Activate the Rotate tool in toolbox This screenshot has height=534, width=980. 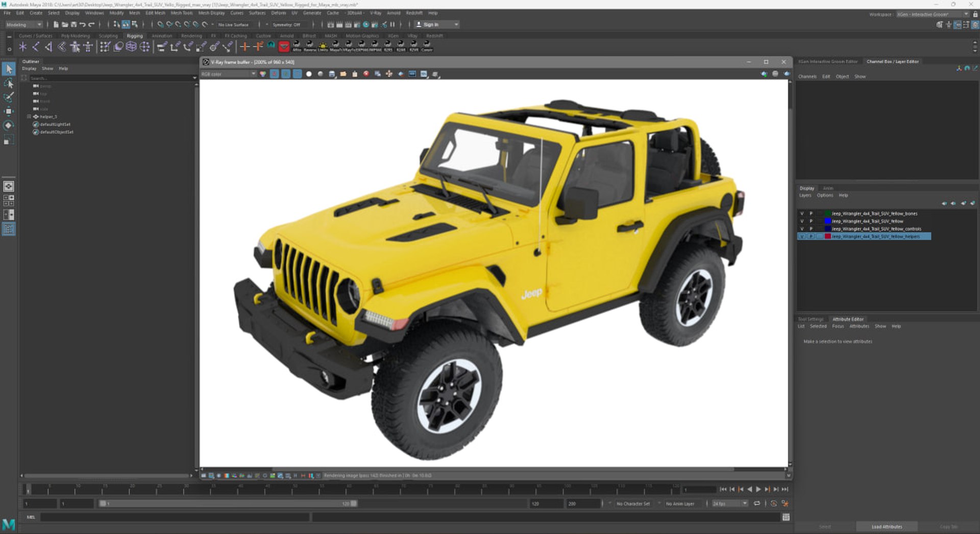point(9,126)
